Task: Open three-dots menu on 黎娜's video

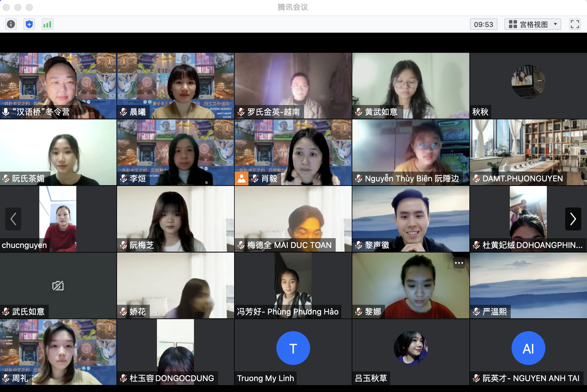Action: (459, 263)
